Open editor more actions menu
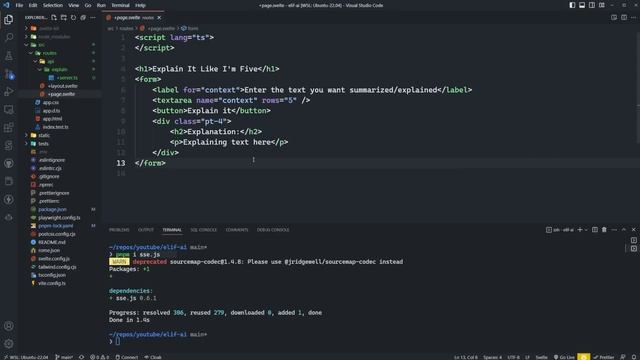This screenshot has height=360, width=640. (633, 18)
